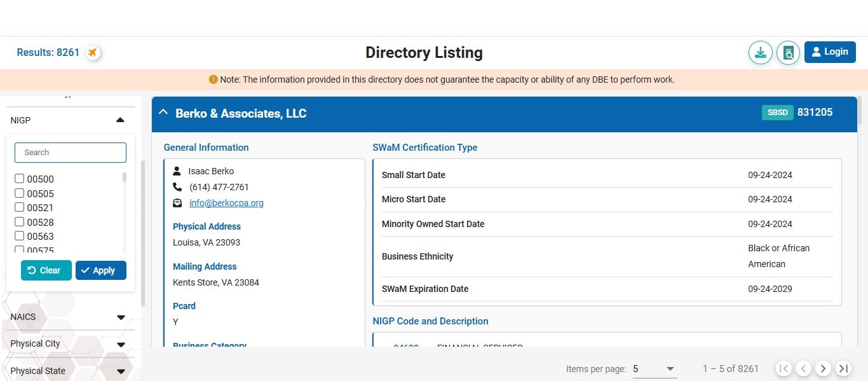Click the NIGP list scrollbar
This screenshot has width=868, height=381.
click(x=125, y=177)
